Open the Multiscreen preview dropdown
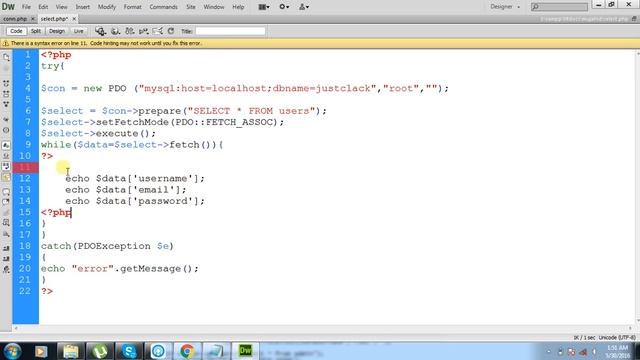 100,31
